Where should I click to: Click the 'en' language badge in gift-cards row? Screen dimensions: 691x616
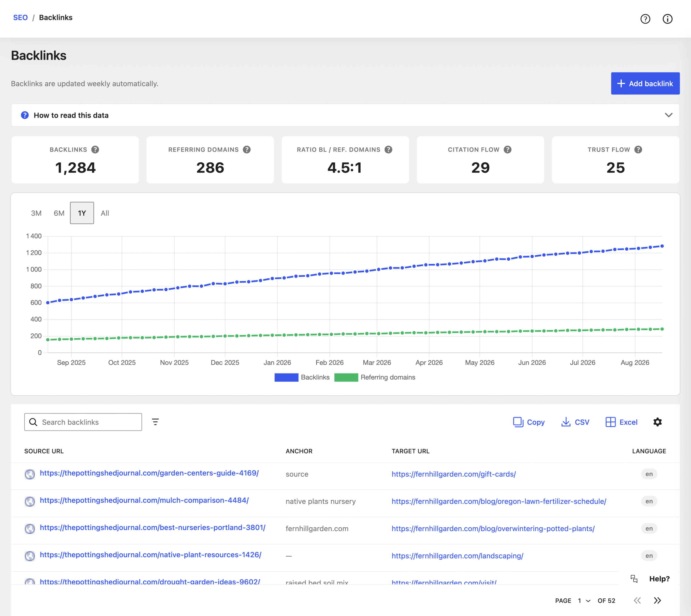[x=649, y=474]
